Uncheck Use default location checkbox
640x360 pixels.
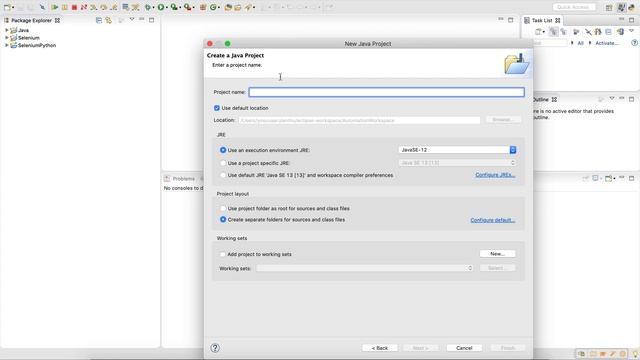click(217, 108)
